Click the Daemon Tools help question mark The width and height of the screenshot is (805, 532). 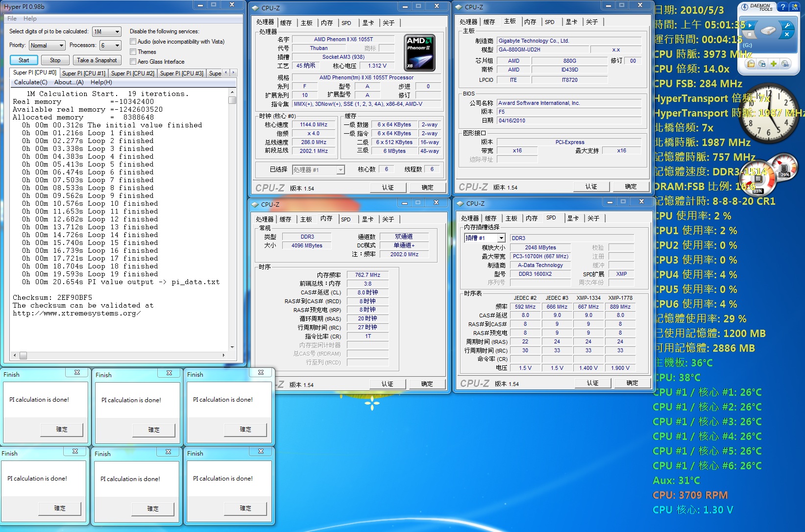tap(783, 7)
